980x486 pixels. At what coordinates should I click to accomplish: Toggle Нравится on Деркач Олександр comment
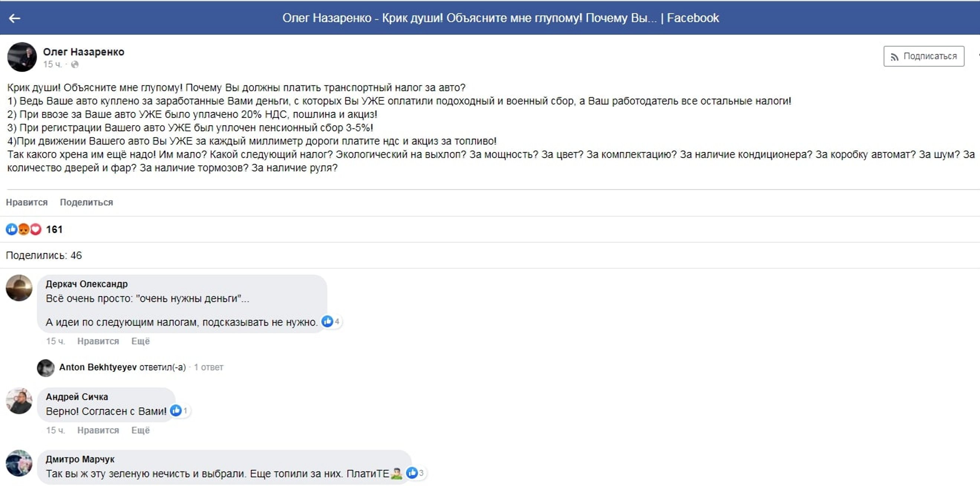pyautogui.click(x=98, y=341)
